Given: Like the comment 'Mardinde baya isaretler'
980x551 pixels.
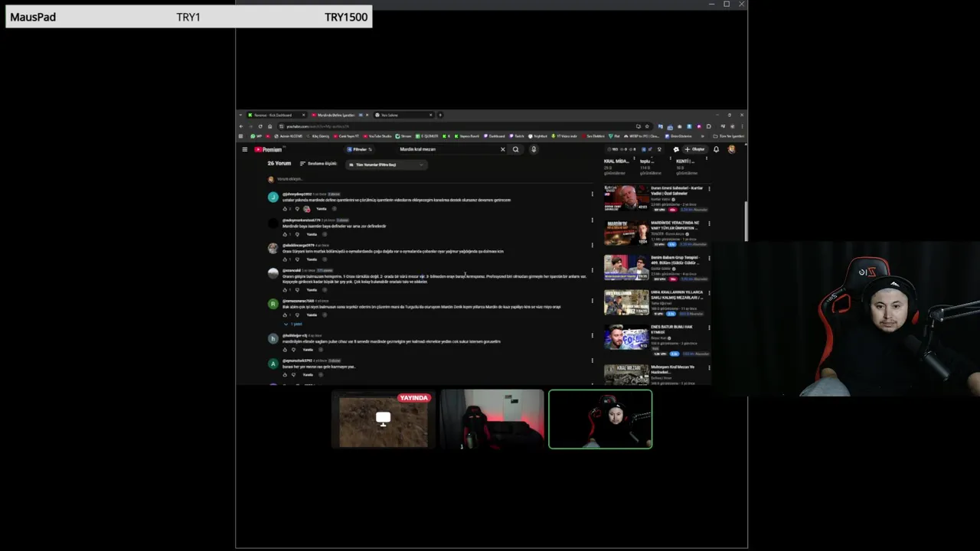Looking at the screenshot, I should (285, 234).
